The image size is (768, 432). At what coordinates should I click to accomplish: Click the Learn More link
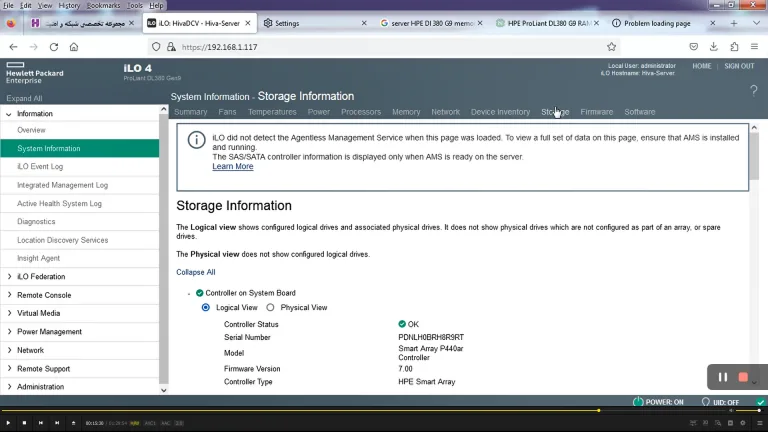pyautogui.click(x=233, y=167)
